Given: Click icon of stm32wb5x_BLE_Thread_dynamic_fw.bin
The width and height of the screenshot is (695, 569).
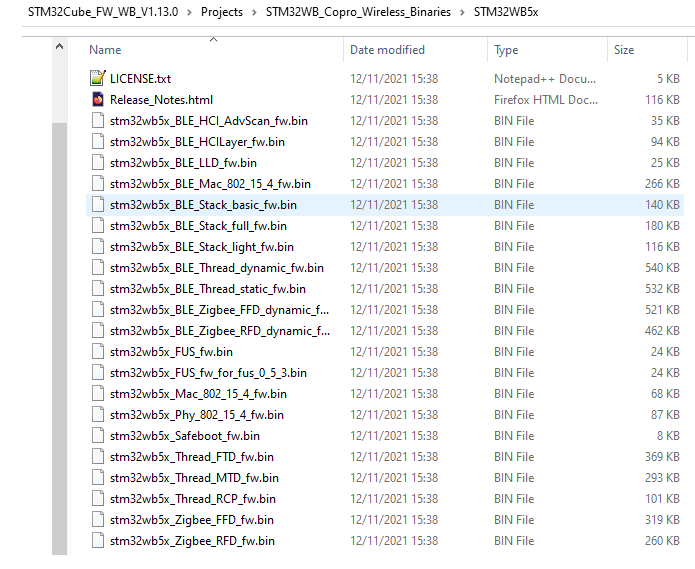Looking at the screenshot, I should 98,268.
